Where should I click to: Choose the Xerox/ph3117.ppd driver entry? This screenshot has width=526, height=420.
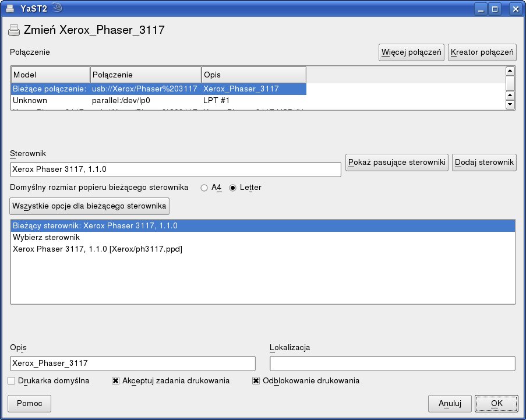(97, 249)
